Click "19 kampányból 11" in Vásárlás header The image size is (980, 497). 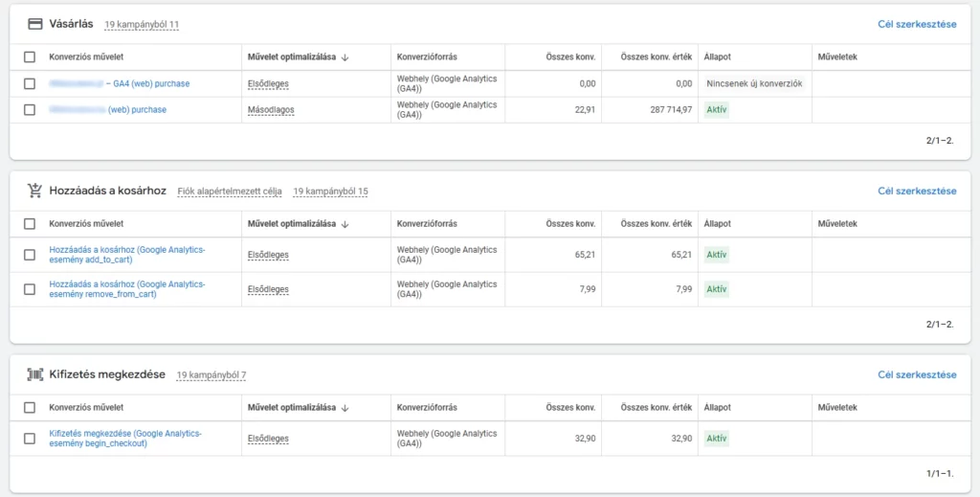tap(142, 24)
